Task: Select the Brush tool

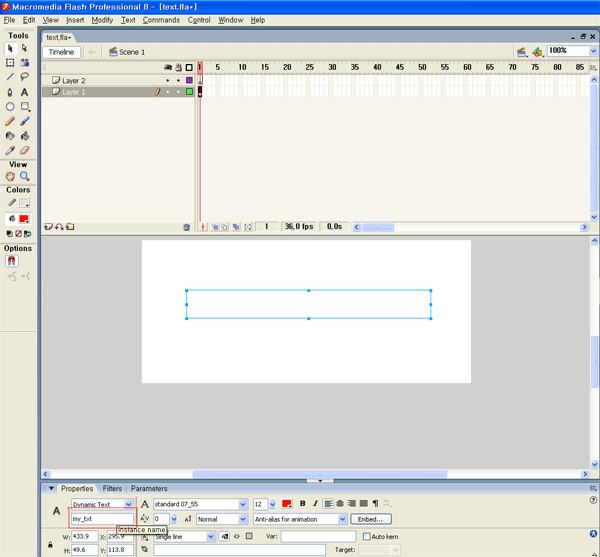Action: pyautogui.click(x=25, y=121)
